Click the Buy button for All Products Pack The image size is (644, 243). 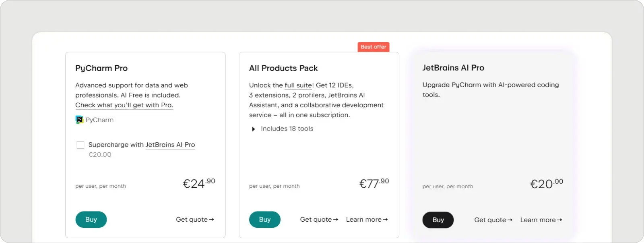pyautogui.click(x=265, y=219)
